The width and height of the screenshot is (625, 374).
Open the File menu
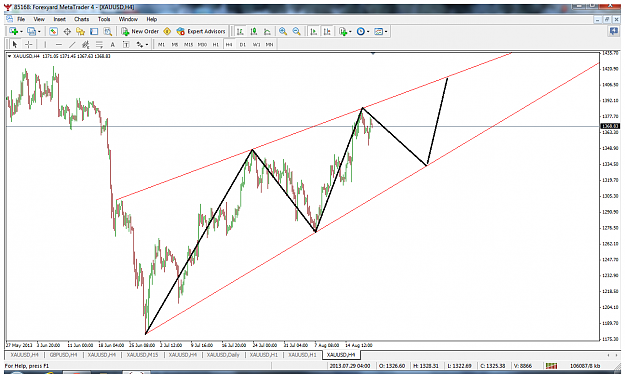coord(21,19)
